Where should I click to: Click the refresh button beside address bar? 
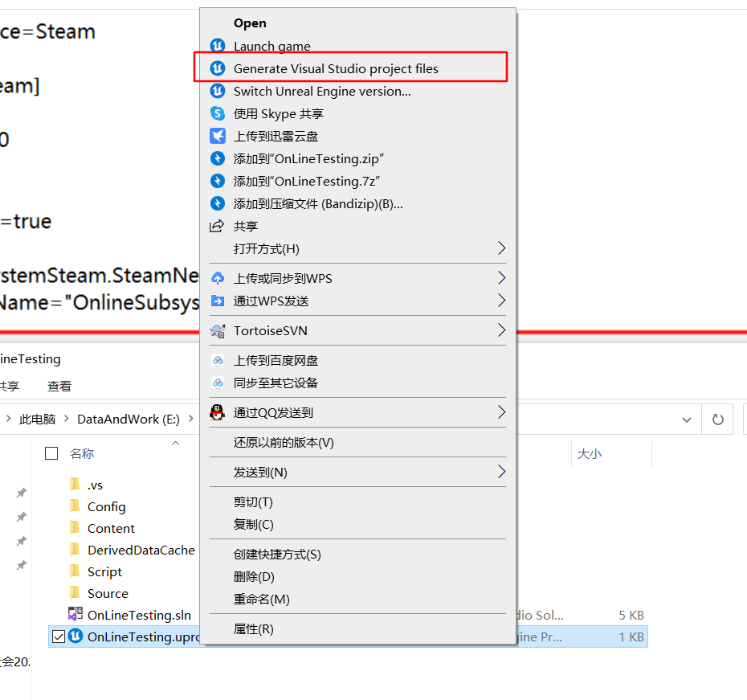pos(717,419)
